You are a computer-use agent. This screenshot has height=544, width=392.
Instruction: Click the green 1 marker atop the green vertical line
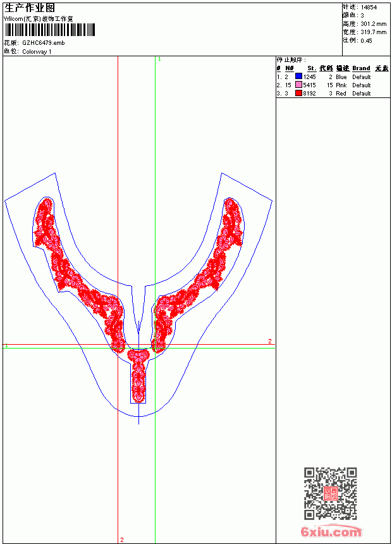[x=159, y=59]
